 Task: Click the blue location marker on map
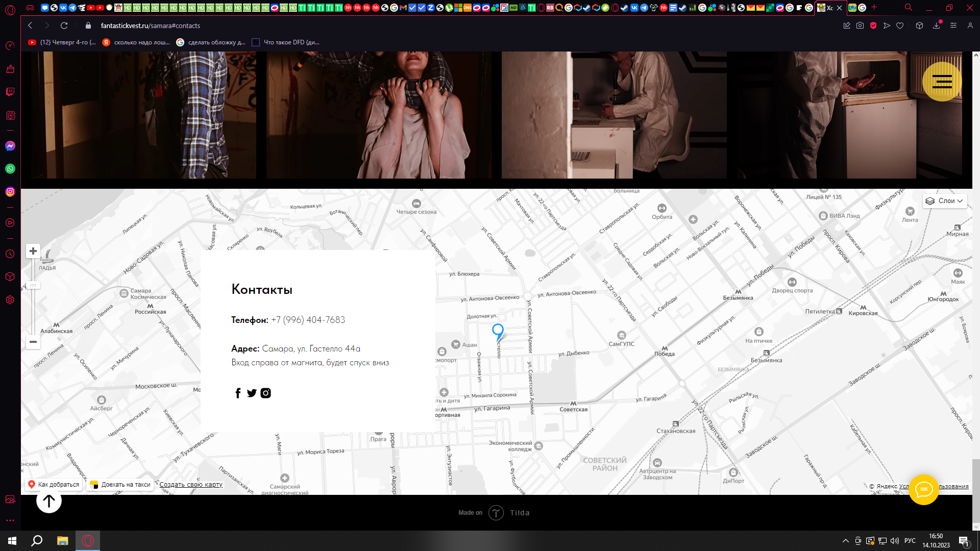tap(498, 332)
